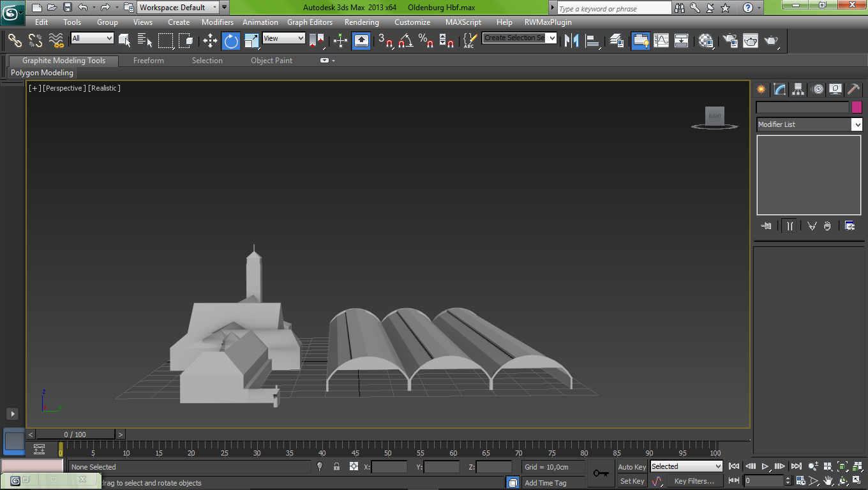
Task: Activate the Select and Rotate tool
Action: pos(231,41)
